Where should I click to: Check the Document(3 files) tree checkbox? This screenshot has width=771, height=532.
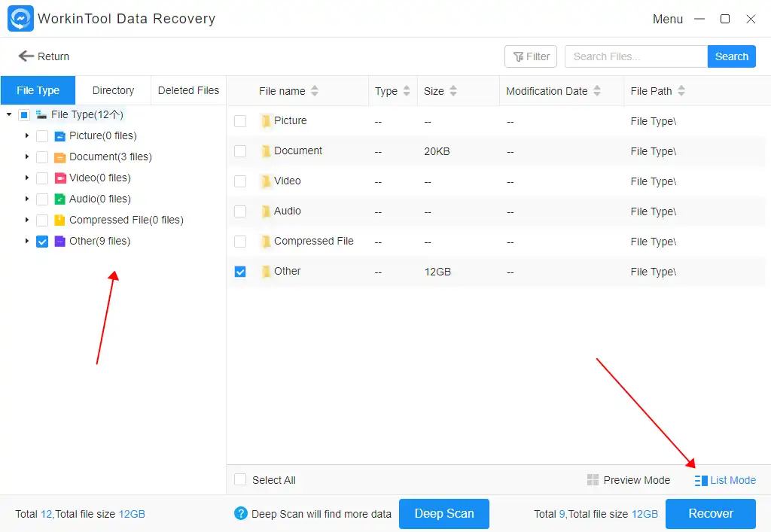coord(42,157)
